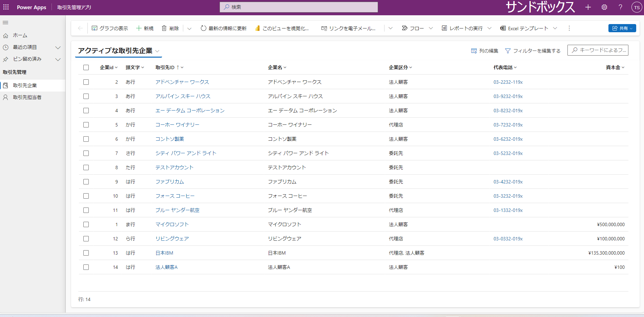
Task: Focus the 検索 global search box
Action: pyautogui.click(x=299, y=7)
